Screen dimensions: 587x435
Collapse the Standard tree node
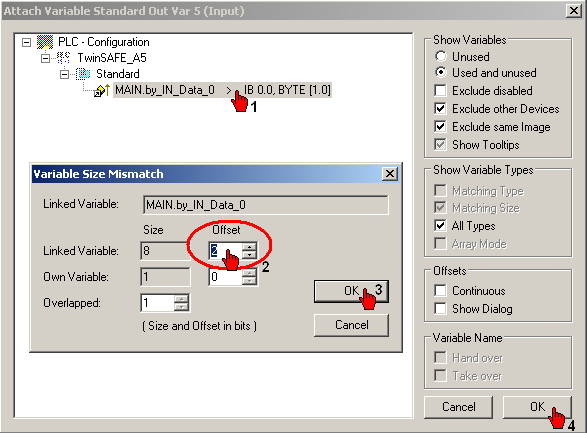(x=64, y=74)
